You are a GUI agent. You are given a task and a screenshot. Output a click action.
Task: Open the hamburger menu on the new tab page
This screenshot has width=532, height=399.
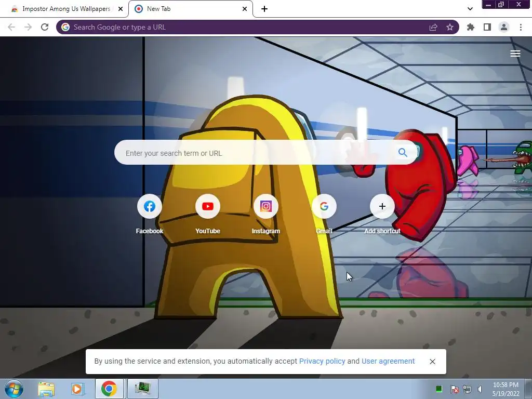(515, 54)
